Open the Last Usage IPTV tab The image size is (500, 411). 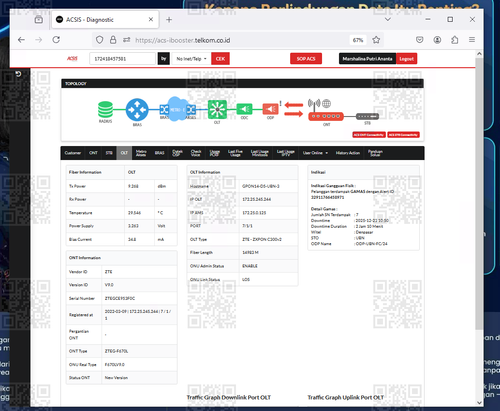(286, 153)
